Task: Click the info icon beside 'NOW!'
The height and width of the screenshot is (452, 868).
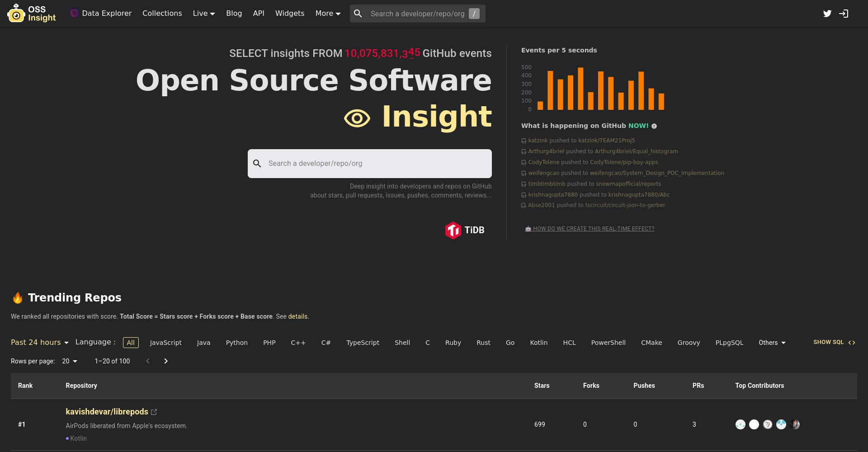Action: tap(654, 126)
